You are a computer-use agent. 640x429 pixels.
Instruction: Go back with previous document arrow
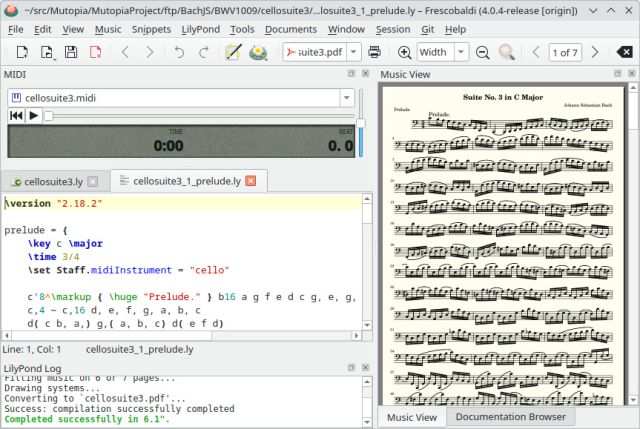[x=125, y=52]
